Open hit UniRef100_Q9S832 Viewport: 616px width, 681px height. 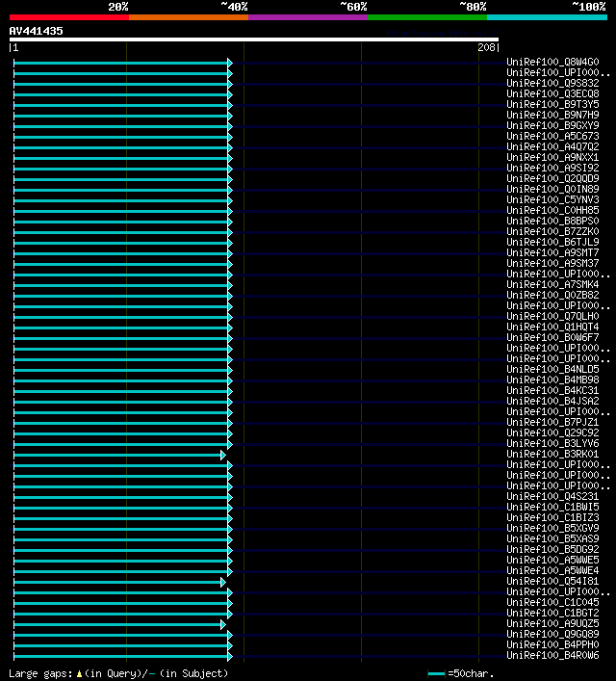click(x=552, y=83)
